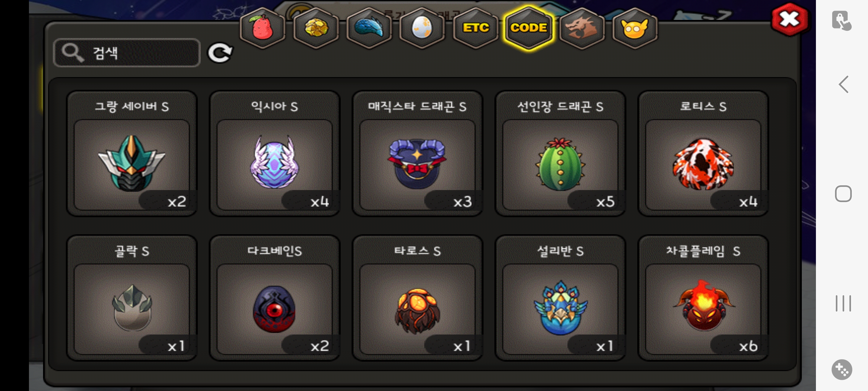
Task: Select the gold nugget category tab
Action: [316, 28]
